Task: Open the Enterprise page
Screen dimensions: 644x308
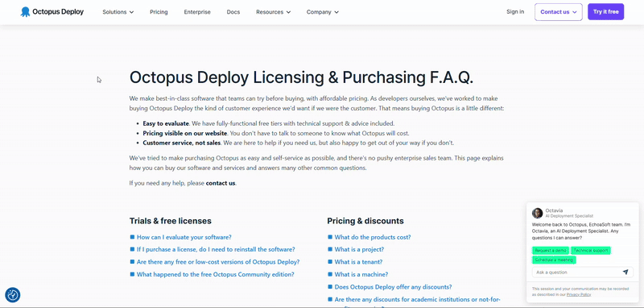Action: point(197,12)
